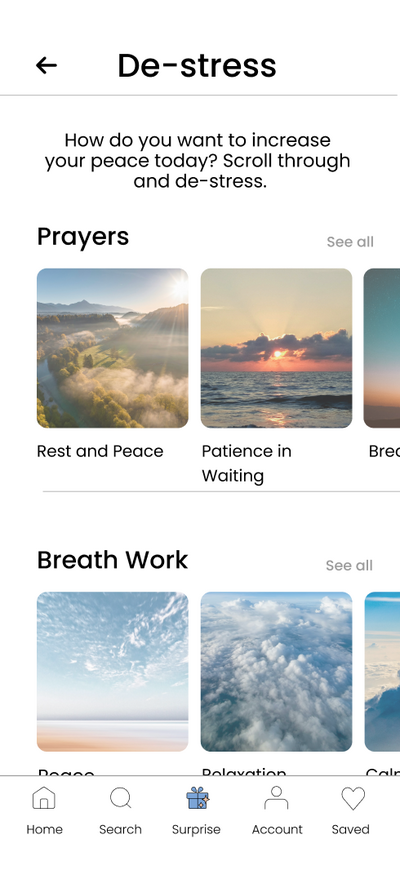Select the Surprise tab label
The width and height of the screenshot is (400, 870).
[x=196, y=829]
